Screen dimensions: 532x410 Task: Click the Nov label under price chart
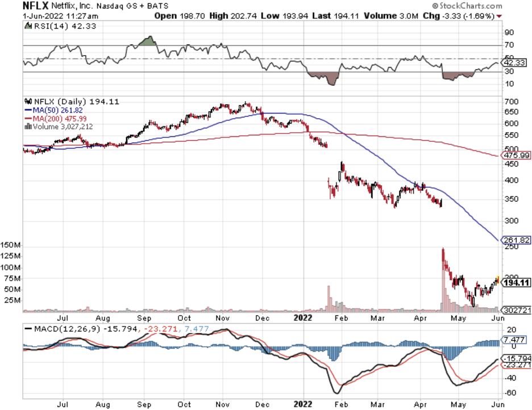point(223,318)
